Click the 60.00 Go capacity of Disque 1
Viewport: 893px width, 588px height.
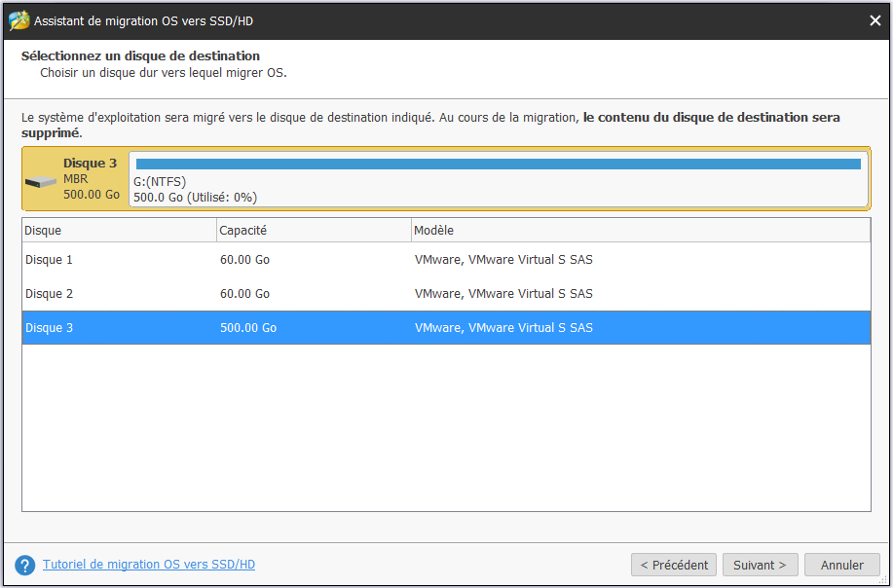245,260
